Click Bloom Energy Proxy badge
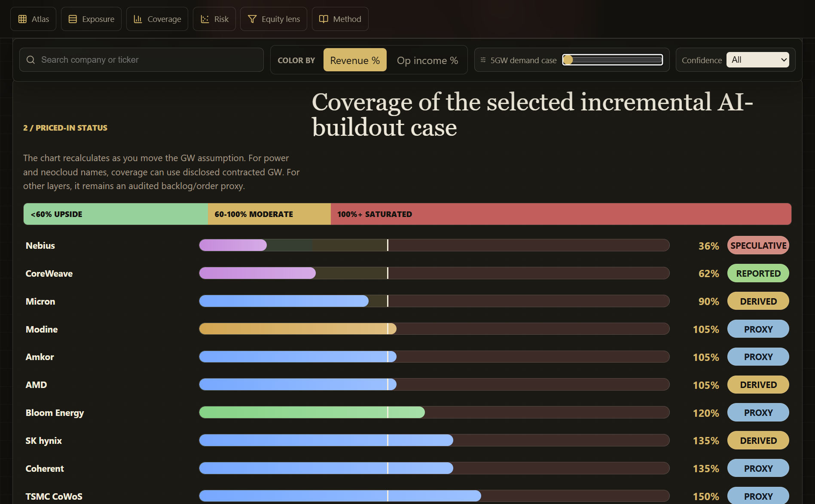Screen dimensions: 815x504 click(758, 412)
